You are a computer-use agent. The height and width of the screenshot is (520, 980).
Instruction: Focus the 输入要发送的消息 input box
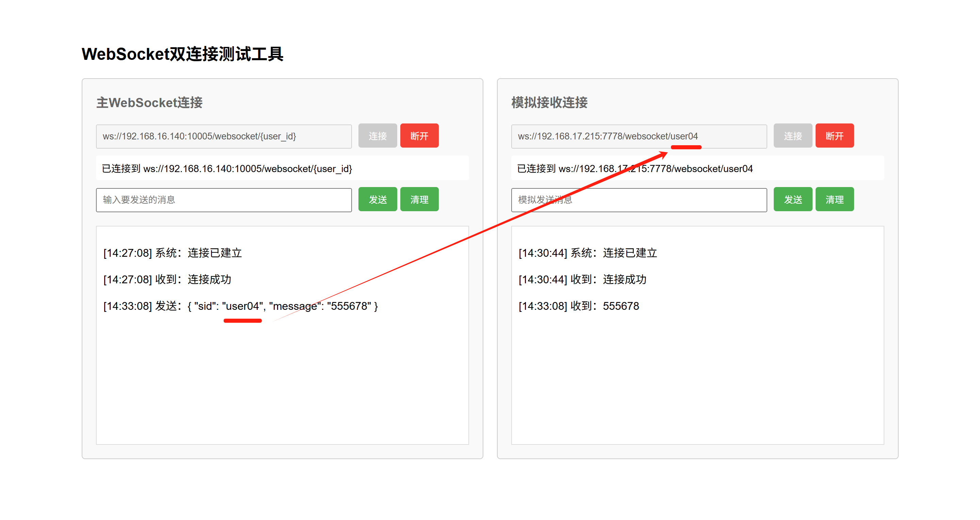224,200
